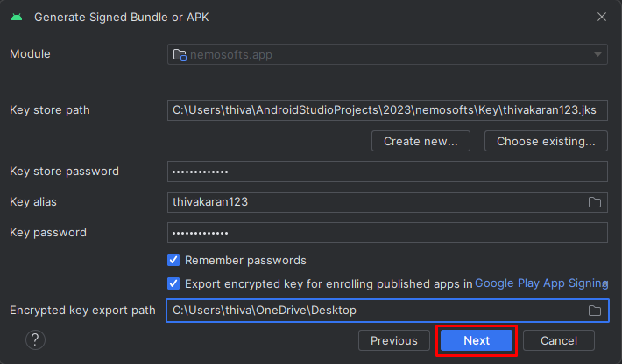Click the external link arrow after Google Play App Signing
Viewport: 622px width, 364px height.
(605, 283)
